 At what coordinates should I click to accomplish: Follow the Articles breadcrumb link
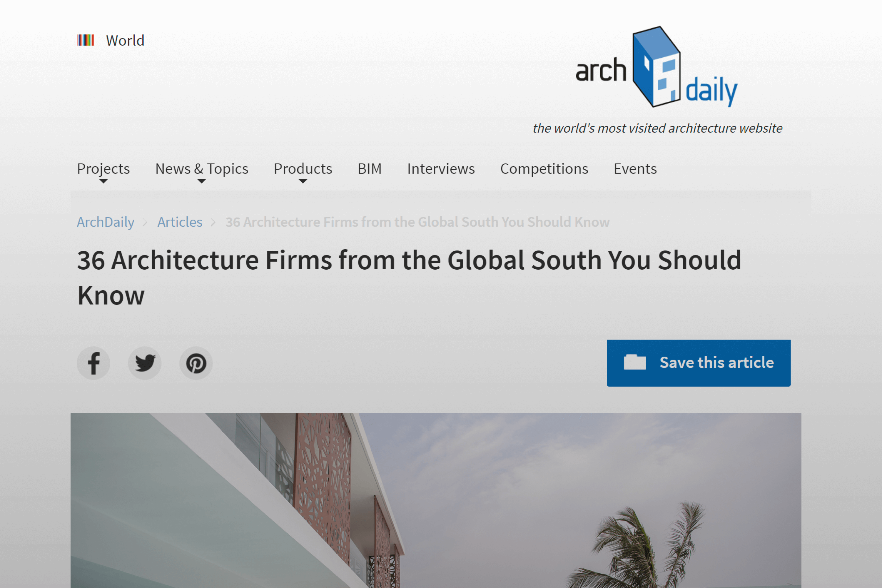click(x=180, y=222)
